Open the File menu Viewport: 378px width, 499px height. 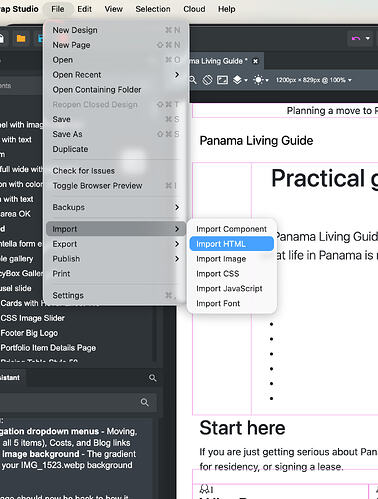[58, 9]
